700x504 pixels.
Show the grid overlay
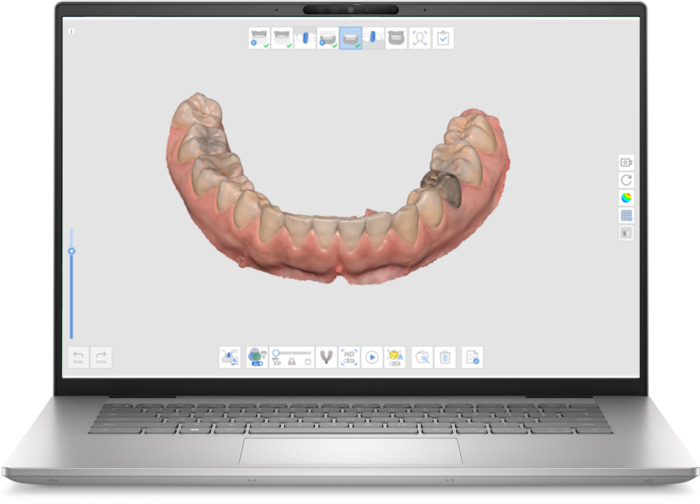pos(627,215)
